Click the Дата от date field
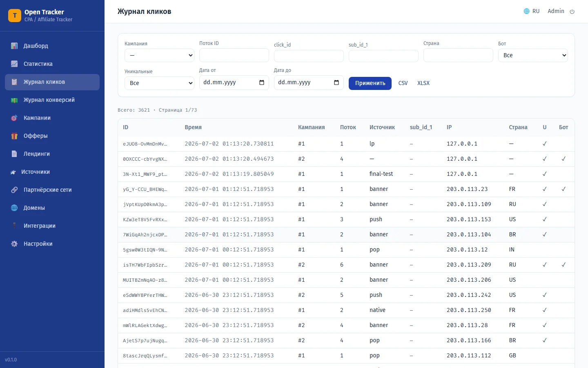Screen dimensions: 588x368 [x=234, y=83]
